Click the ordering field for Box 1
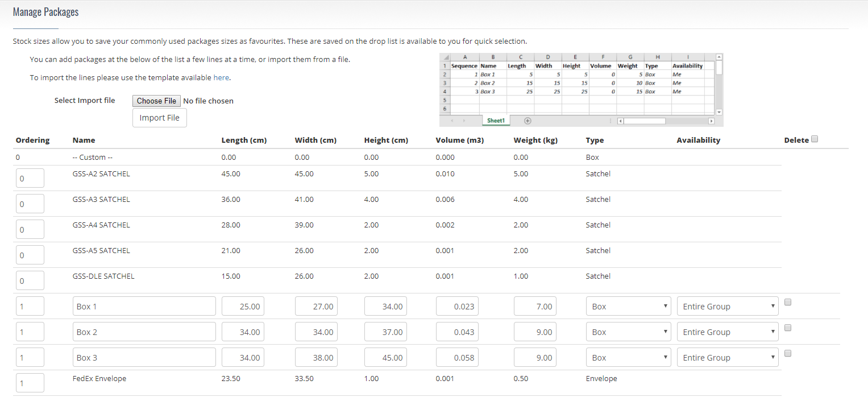Image resolution: width=868 pixels, height=397 pixels. [30, 306]
